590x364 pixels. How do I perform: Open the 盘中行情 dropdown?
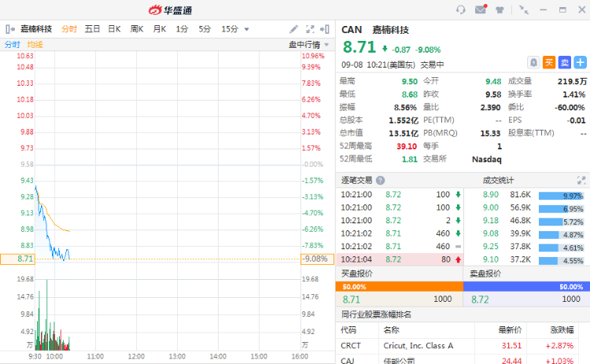305,45
